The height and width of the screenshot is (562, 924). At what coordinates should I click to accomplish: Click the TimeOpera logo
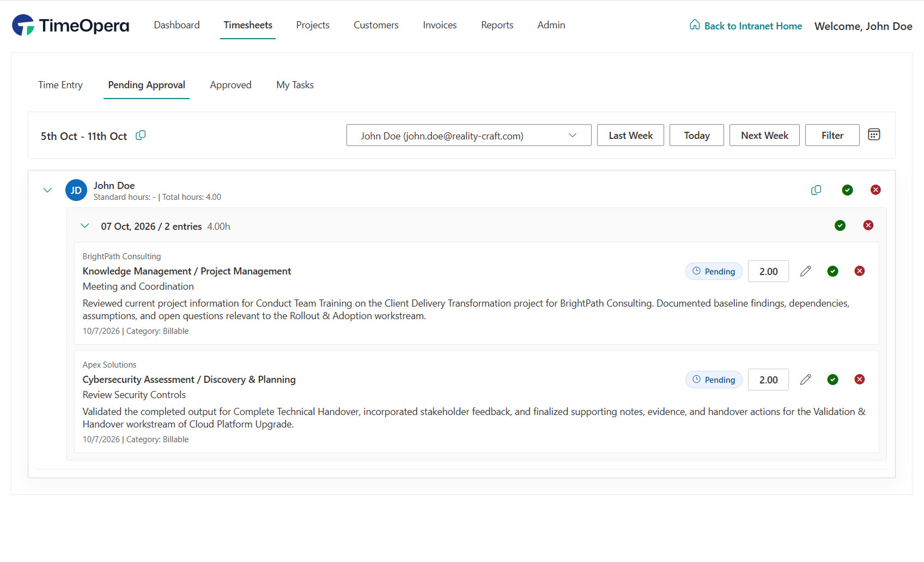71,25
